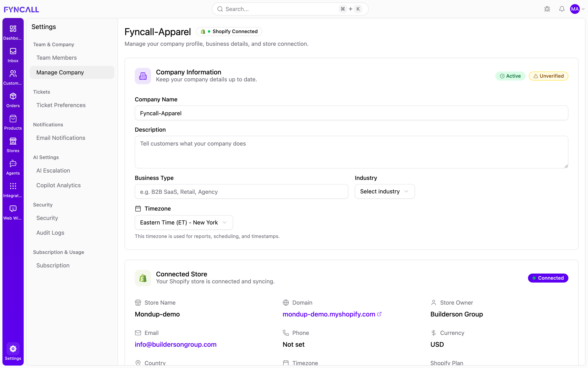Screen dimensions: 588x368
Task: Click the info@buildersongroup.com email link
Action: (x=175, y=344)
